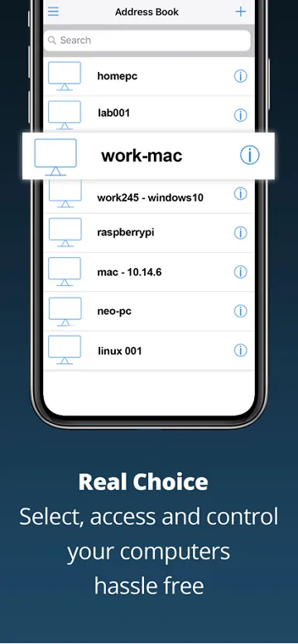Select the linux 001 entry name
This screenshot has height=644, width=298.
pos(119,351)
